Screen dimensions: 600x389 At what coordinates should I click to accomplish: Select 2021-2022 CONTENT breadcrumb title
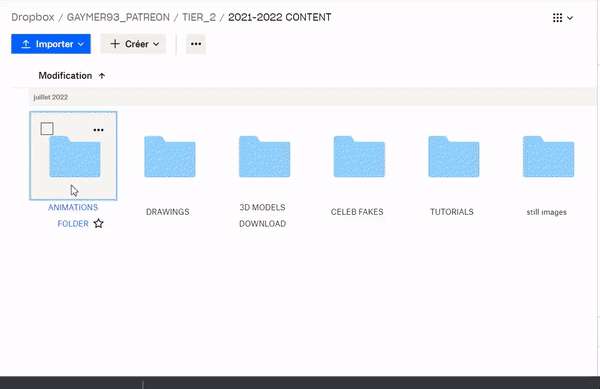point(280,17)
